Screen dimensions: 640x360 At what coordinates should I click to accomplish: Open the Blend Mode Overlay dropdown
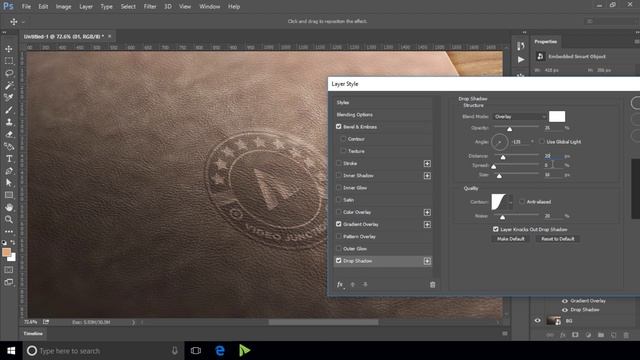[x=519, y=117]
